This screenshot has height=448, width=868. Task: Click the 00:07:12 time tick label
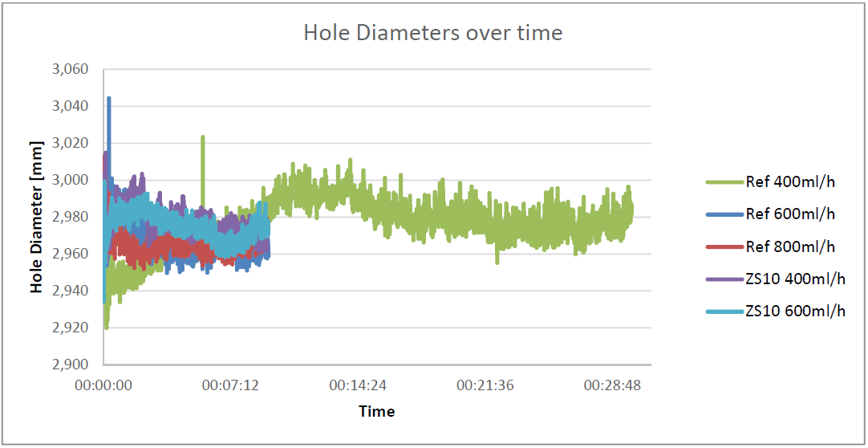click(x=229, y=385)
